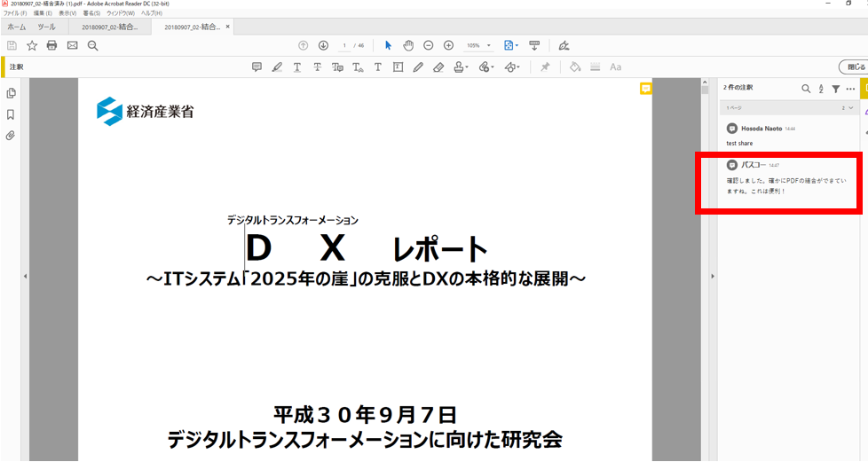Viewport: 868px width, 462px height.
Task: Open the page fit options icon
Action: pyautogui.click(x=510, y=45)
